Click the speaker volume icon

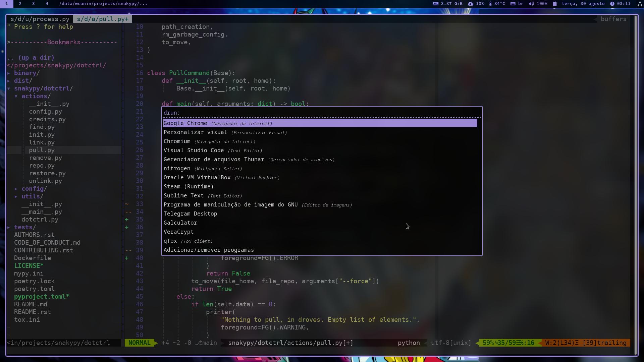[x=531, y=4]
